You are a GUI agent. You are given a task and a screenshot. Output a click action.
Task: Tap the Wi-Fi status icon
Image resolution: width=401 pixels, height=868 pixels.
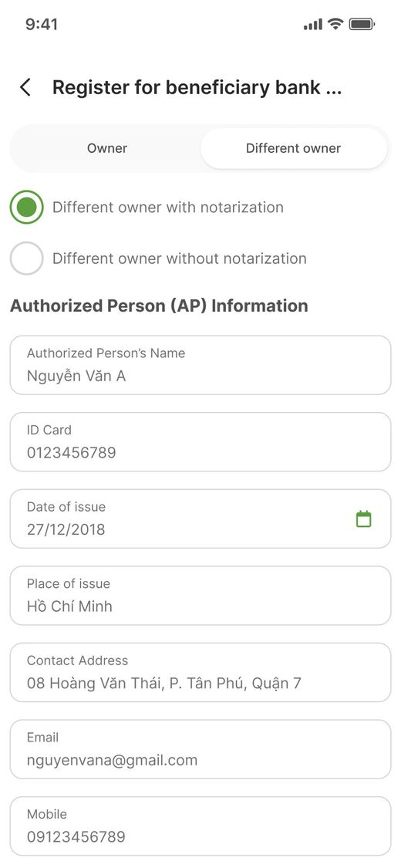(335, 24)
